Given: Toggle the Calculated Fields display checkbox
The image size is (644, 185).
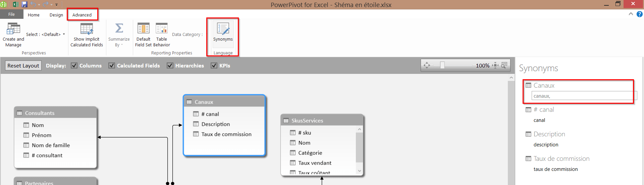Looking at the screenshot, I should coord(112,66).
